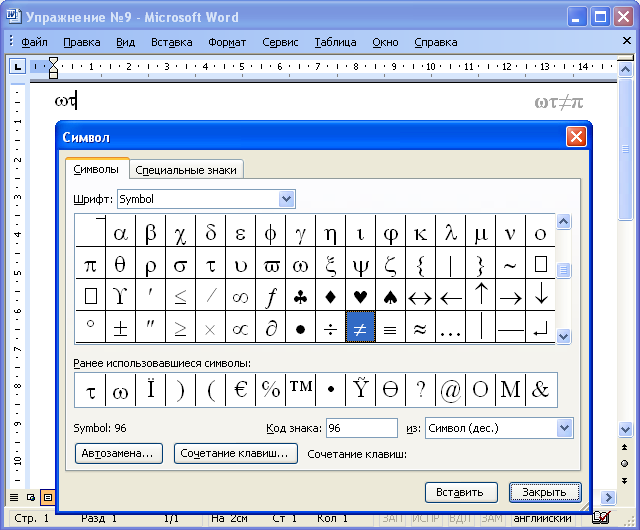Viewport: 640px width, 530px height.
Task: Select the carriage return arrow symbol
Action: (541, 327)
